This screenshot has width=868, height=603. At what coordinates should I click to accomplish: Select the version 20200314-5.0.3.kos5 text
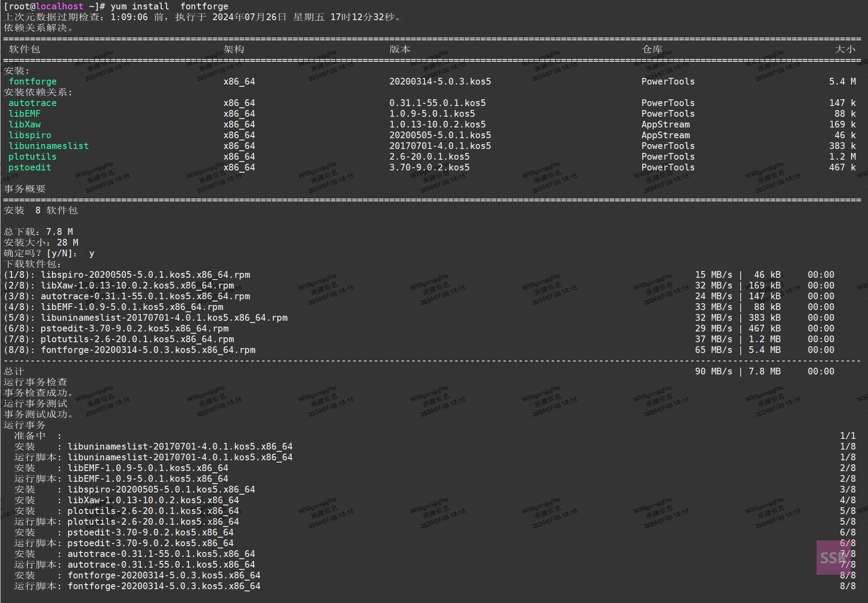440,81
